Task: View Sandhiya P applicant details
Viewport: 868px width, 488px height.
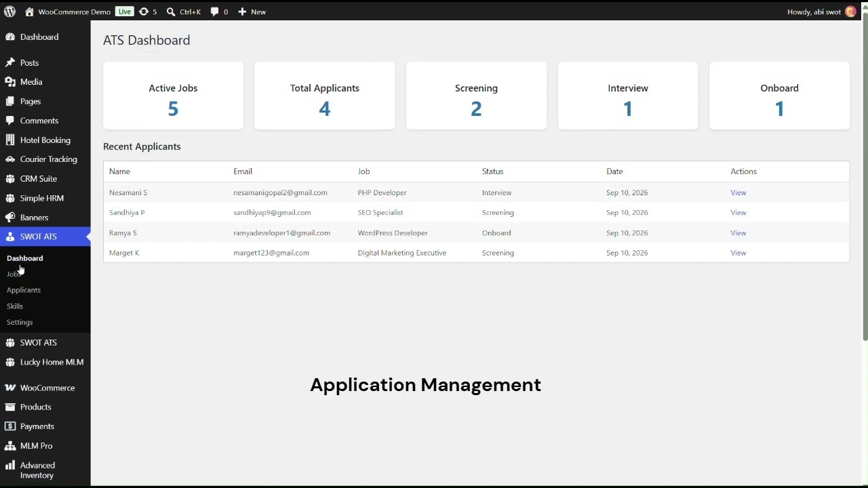Action: click(x=738, y=213)
